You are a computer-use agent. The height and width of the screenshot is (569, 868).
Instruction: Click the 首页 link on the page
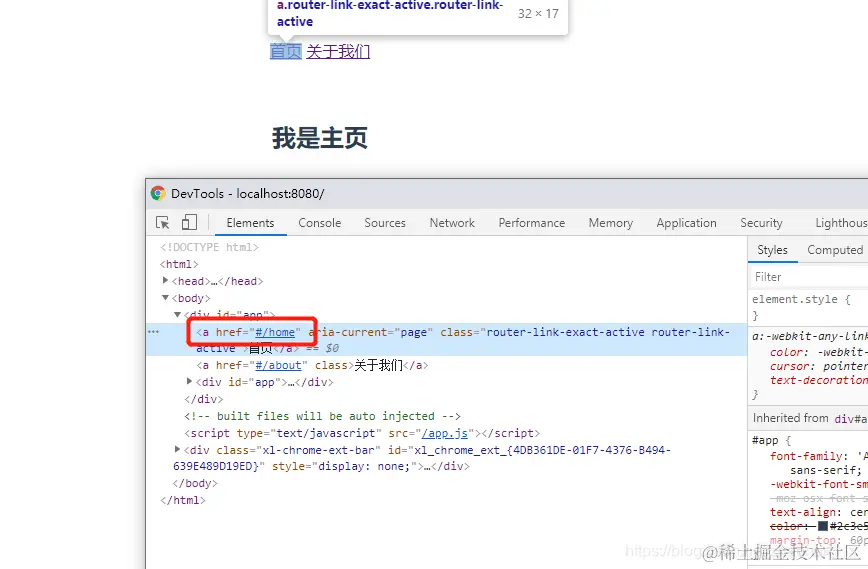click(286, 51)
